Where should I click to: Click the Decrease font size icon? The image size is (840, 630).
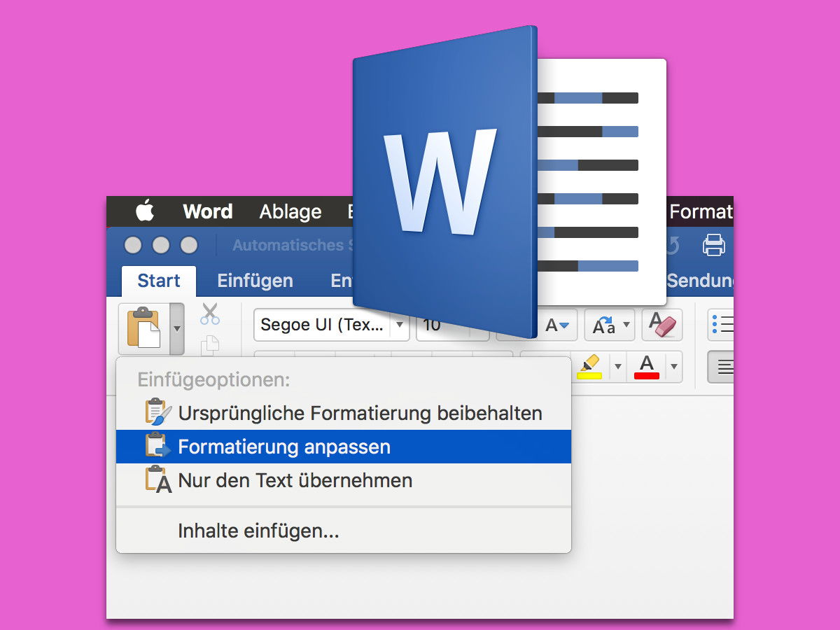pos(557,325)
